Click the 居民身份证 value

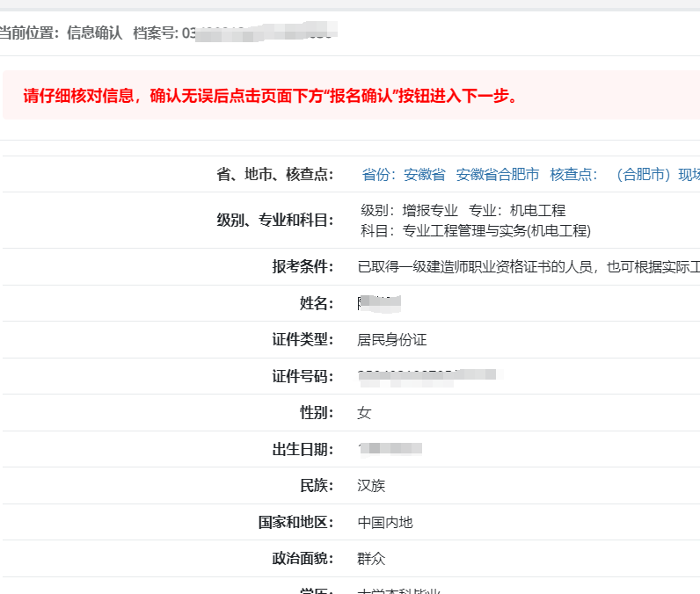pos(392,340)
